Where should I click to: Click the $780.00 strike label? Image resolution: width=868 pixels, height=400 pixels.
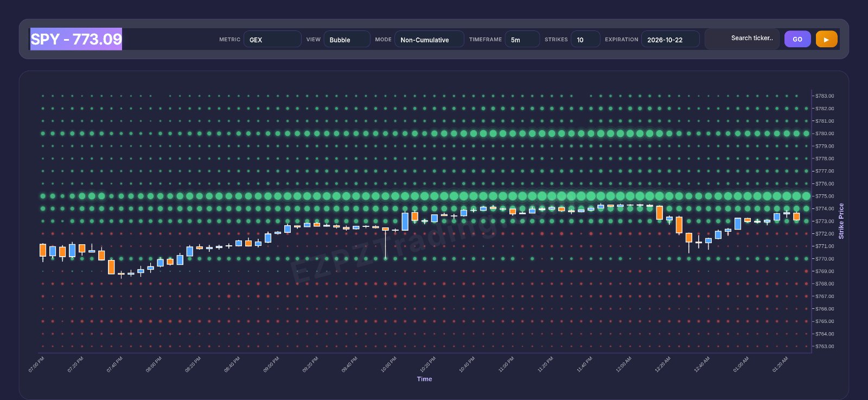tap(825, 134)
